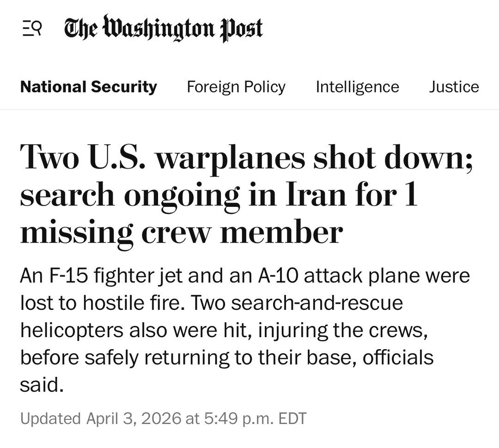499x448 pixels.
Task: Click the word 'helicopters' in the summary
Action: tap(72, 330)
